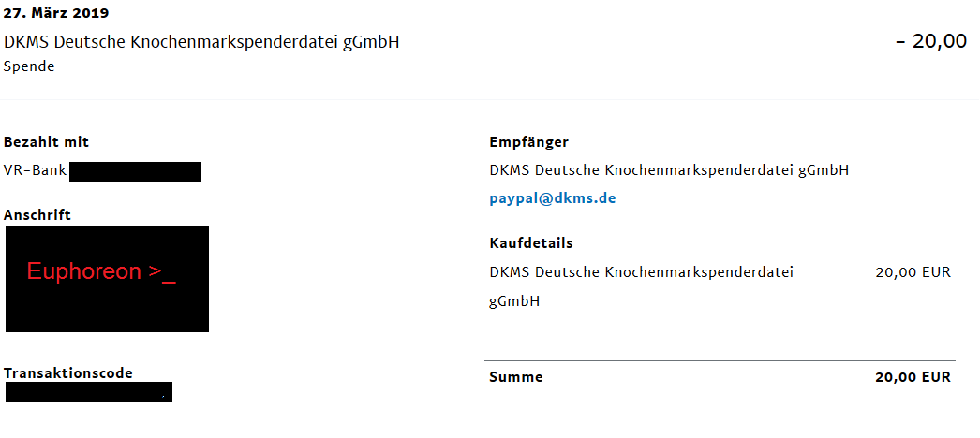The image size is (980, 438).
Task: Click the Empfänger heading
Action: coord(528,142)
